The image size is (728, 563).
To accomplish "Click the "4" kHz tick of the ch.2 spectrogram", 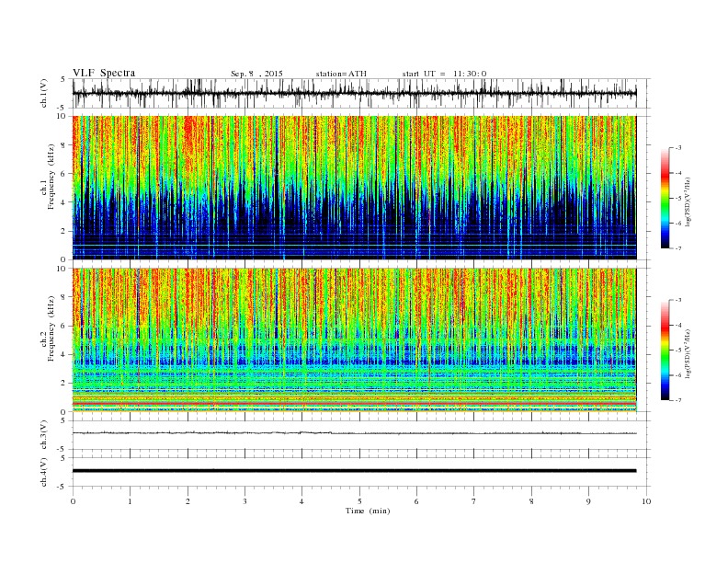I will click(x=63, y=354).
